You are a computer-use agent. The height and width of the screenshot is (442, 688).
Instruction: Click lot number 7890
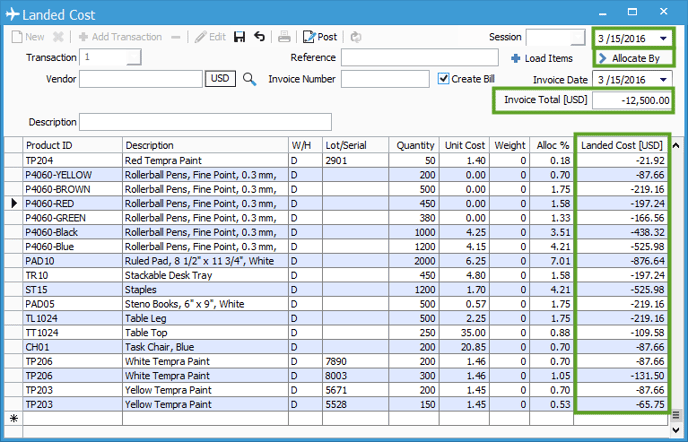(355, 361)
